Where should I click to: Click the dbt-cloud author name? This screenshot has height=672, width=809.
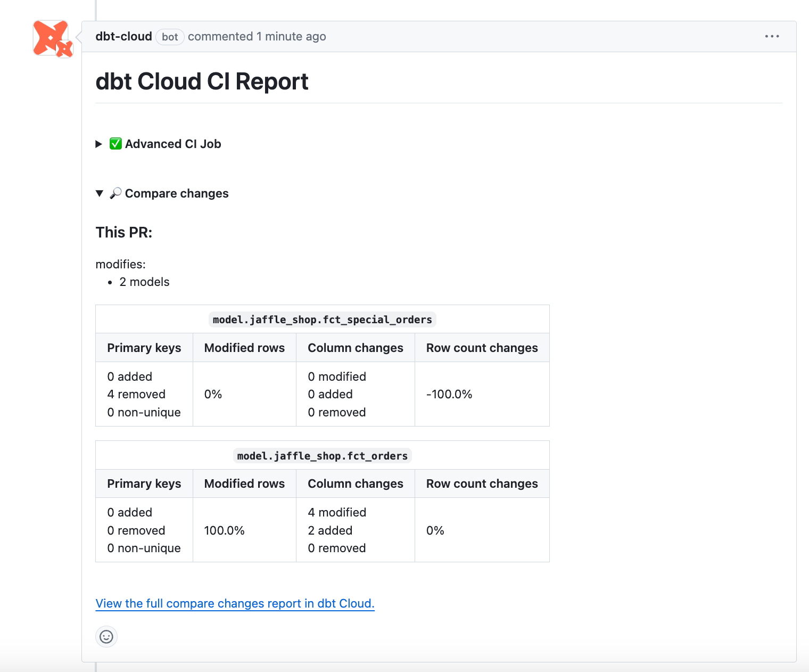tap(123, 36)
